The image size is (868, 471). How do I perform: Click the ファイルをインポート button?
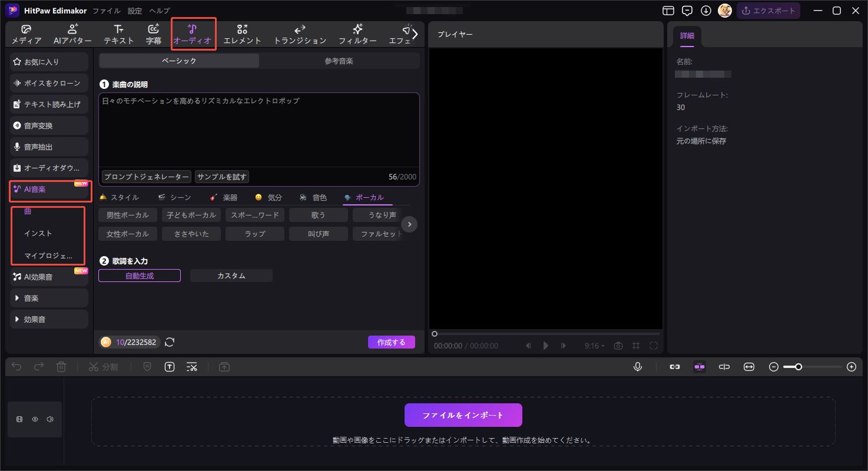coord(463,415)
